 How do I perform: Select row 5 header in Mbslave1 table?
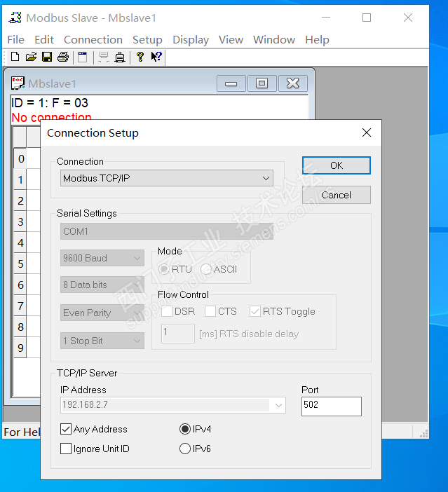click(x=20, y=264)
